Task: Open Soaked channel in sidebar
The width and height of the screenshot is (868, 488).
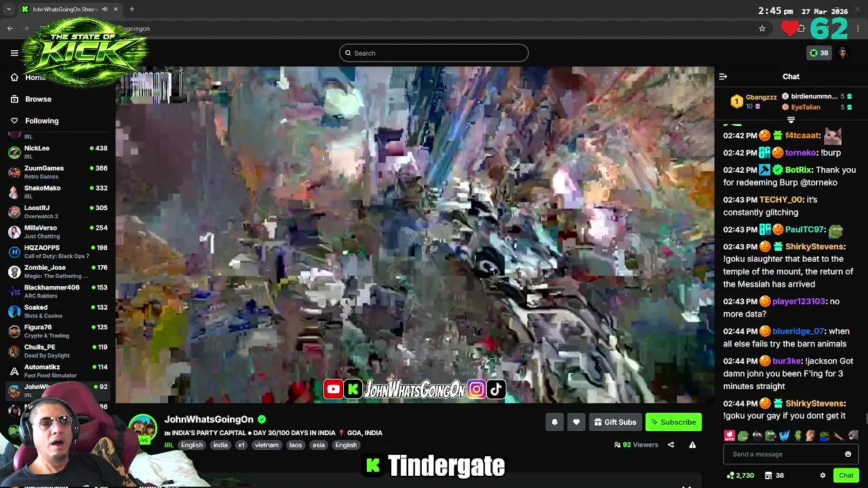Action: [58, 311]
